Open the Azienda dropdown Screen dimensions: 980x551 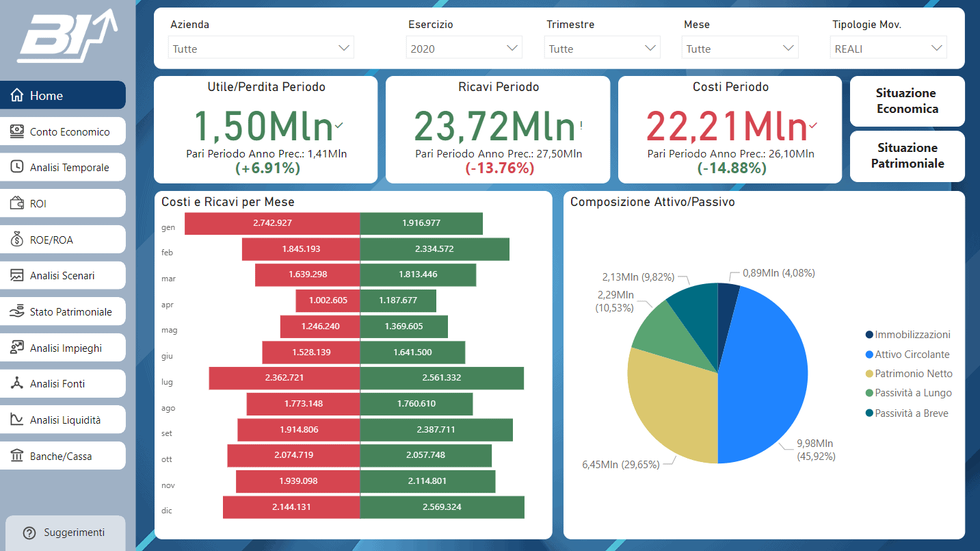click(261, 48)
